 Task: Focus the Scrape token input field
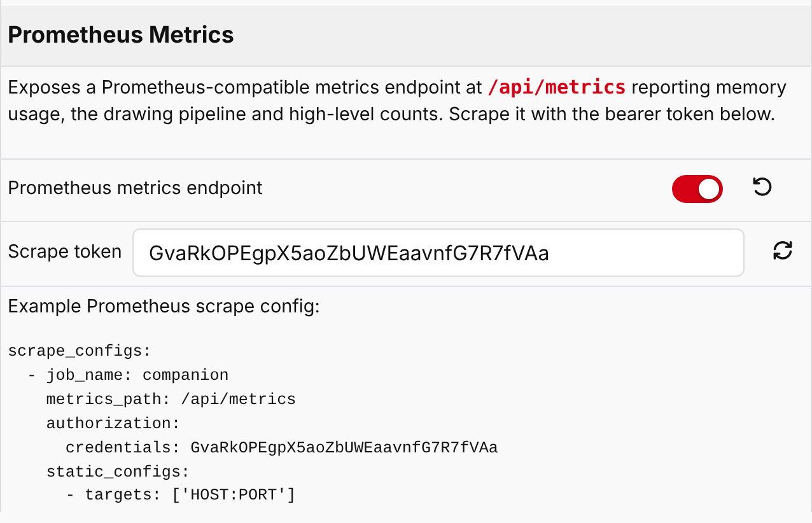(438, 253)
